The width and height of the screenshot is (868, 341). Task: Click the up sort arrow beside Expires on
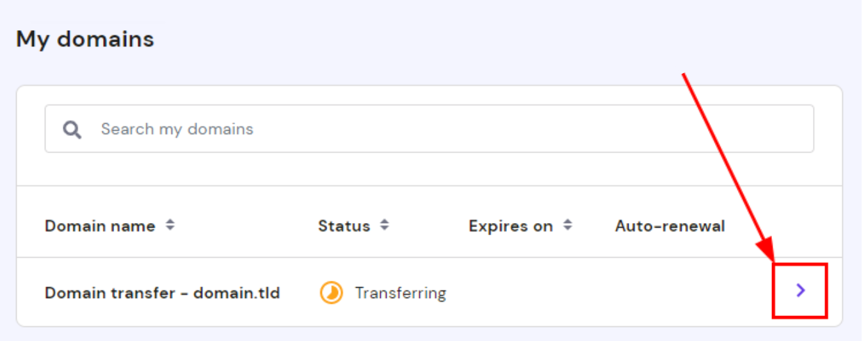pos(567,222)
